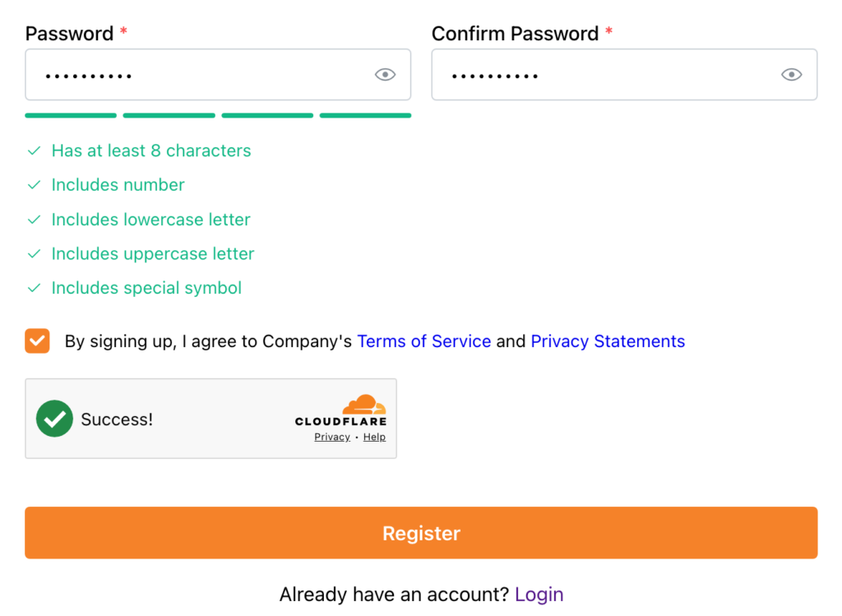The width and height of the screenshot is (842, 616).
Task: Open Cloudflare Privacy link
Action: pos(332,437)
